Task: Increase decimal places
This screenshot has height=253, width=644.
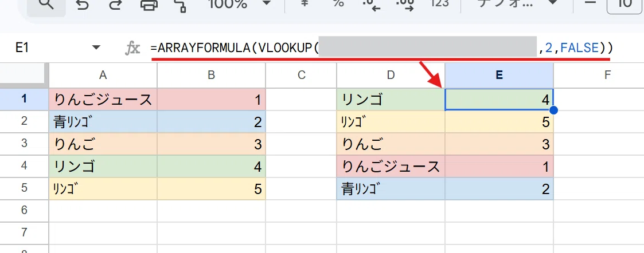Action: 405,5
